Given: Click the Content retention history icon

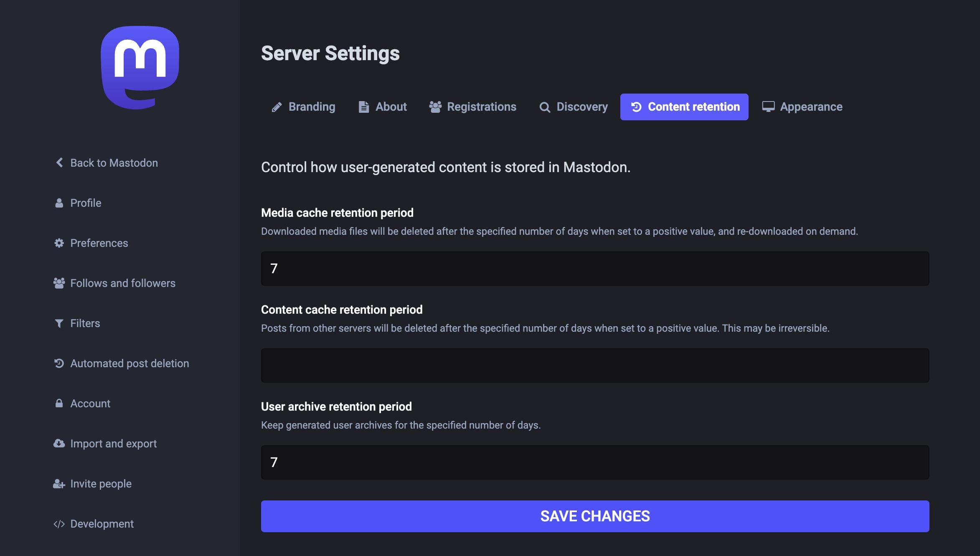Looking at the screenshot, I should (x=636, y=107).
